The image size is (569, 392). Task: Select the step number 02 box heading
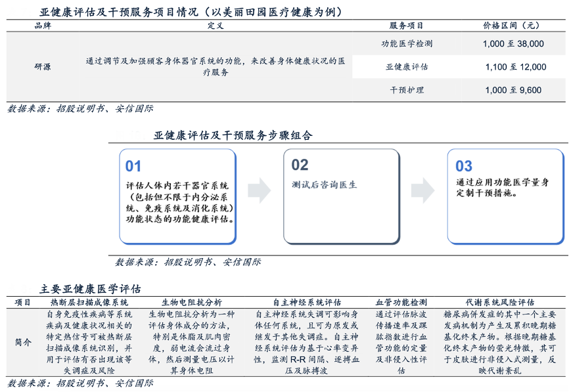point(300,165)
